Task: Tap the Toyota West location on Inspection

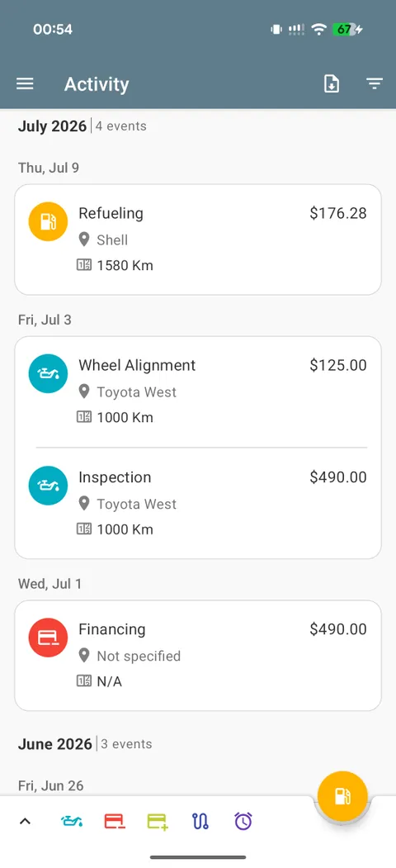Action: pos(137,504)
